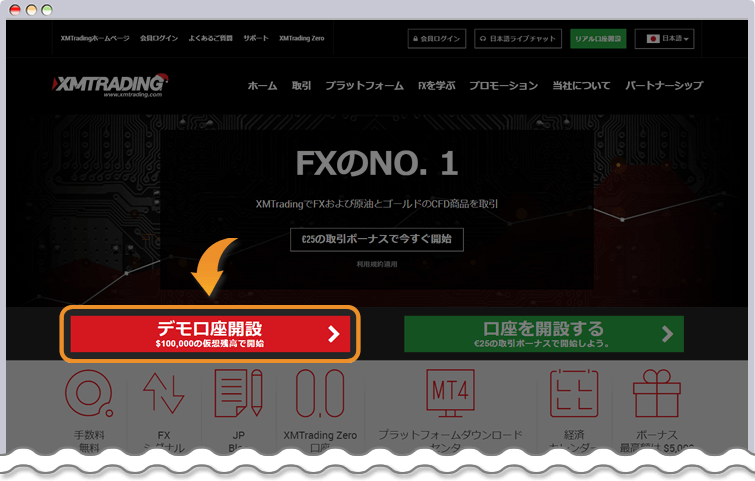The width and height of the screenshot is (755, 481).
Task: Open 日本語ライブチャット button
Action: click(x=518, y=39)
